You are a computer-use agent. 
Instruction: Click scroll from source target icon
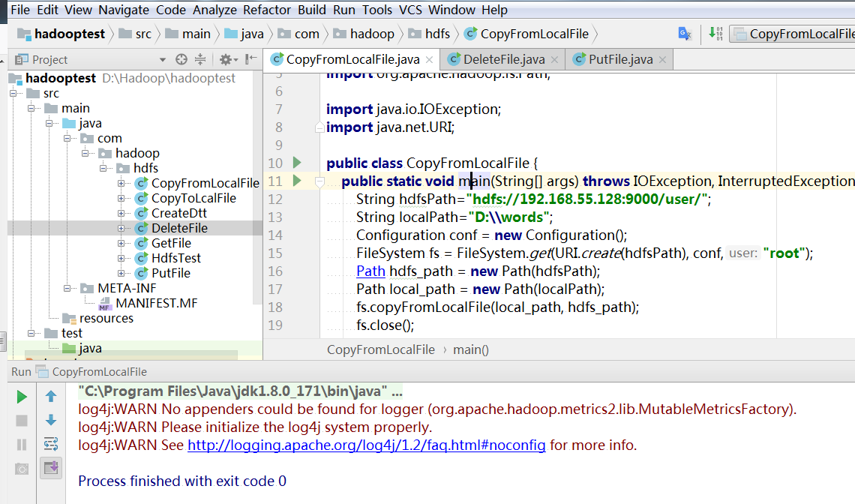point(181,59)
